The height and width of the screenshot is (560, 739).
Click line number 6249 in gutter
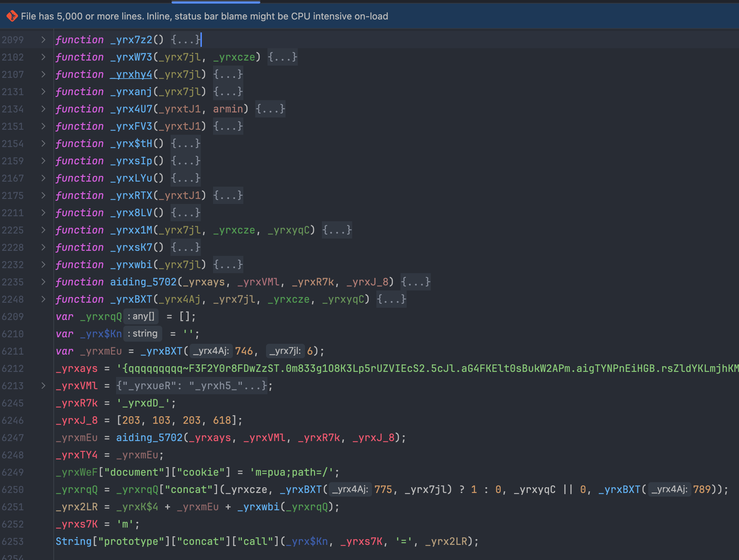pyautogui.click(x=13, y=472)
